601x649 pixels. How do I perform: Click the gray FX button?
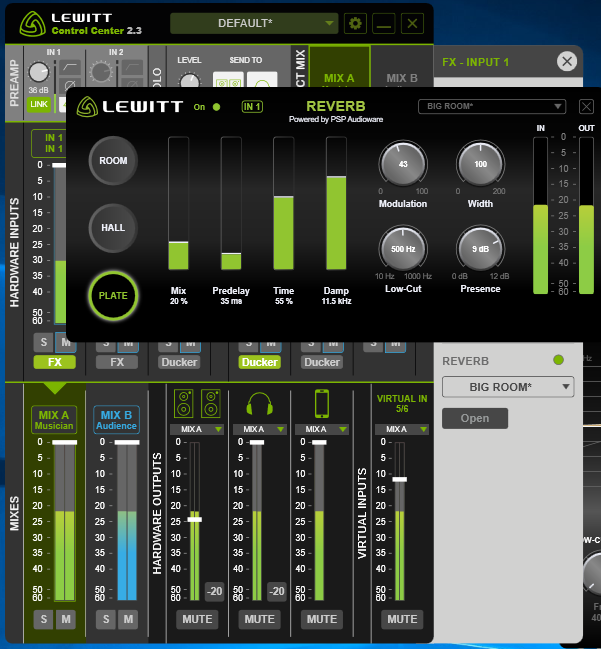tap(117, 362)
